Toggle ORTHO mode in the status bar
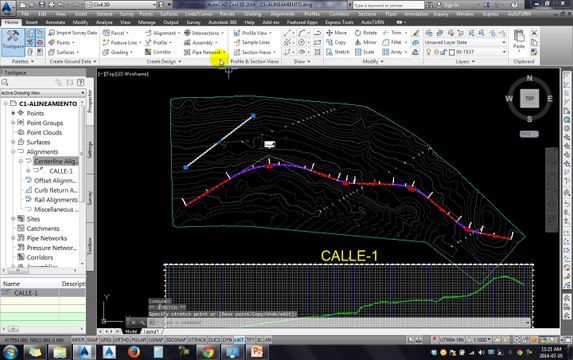The image size is (573, 360). coord(122,340)
